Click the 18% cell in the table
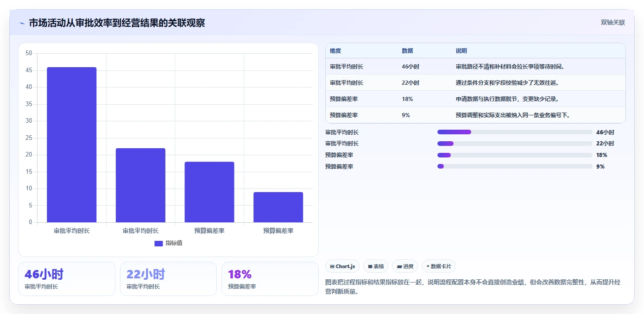644x314 pixels. (x=407, y=99)
